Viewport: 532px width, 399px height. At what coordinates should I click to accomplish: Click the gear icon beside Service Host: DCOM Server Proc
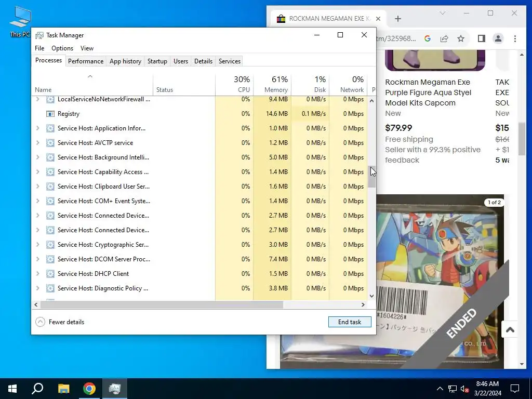[x=50, y=259]
